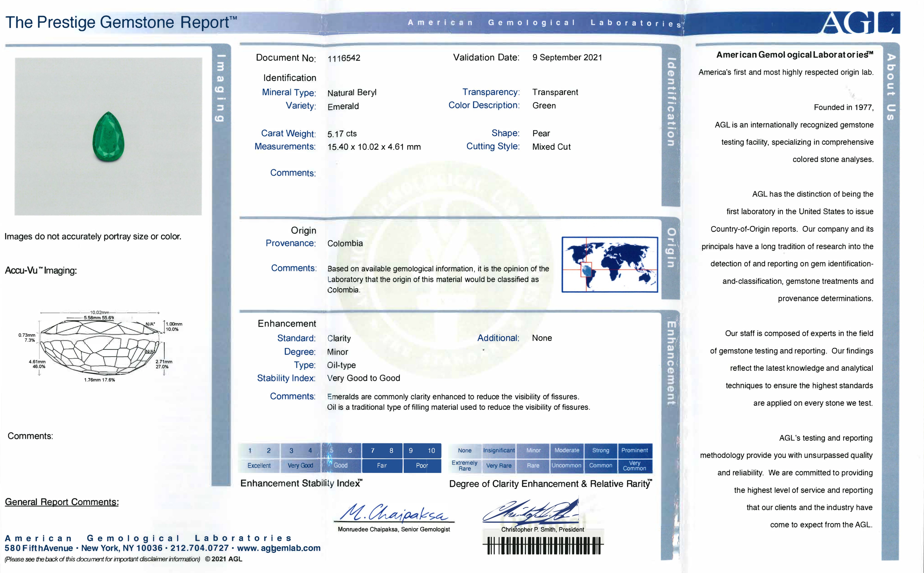The height and width of the screenshot is (573, 924).
Task: Click the www.aglgemlab.com website address
Action: click(279, 548)
